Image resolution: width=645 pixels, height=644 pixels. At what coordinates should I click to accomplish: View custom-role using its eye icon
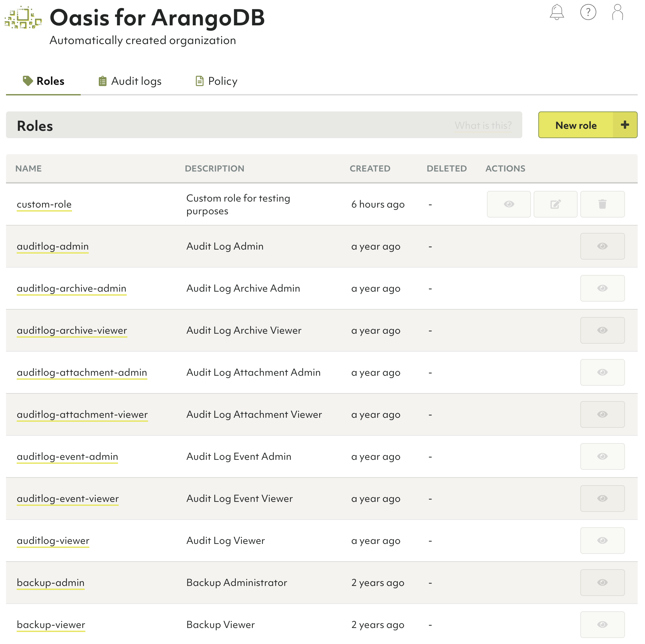pyautogui.click(x=509, y=204)
